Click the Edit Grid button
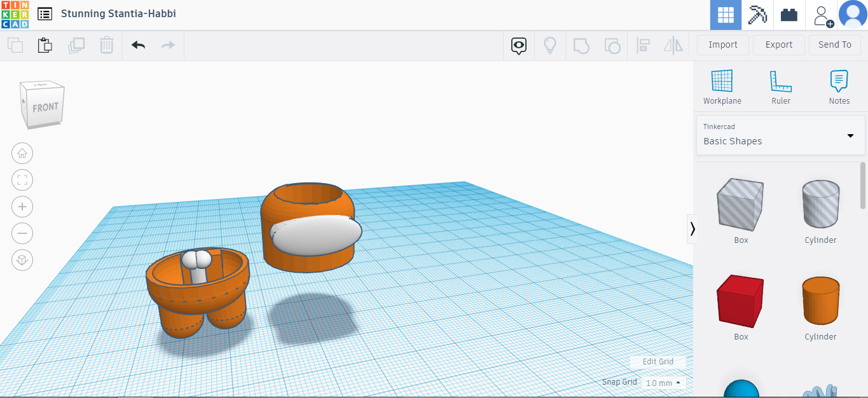This screenshot has width=868, height=398. (x=658, y=362)
